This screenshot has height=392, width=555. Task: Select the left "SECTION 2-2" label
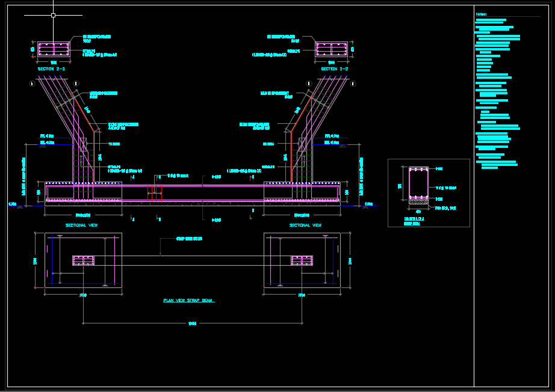coord(51,69)
